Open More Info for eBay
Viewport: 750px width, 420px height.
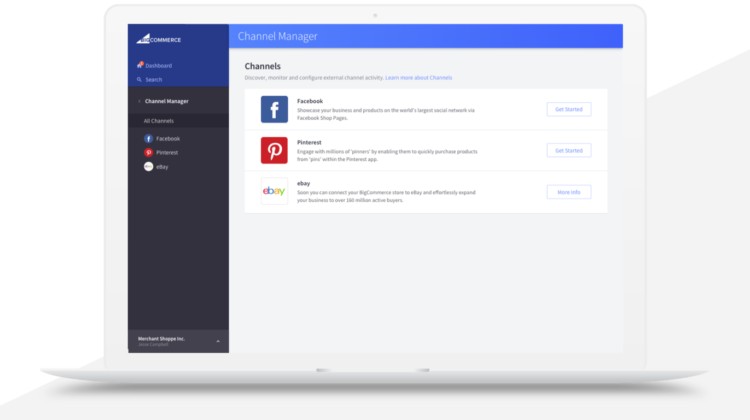click(569, 192)
